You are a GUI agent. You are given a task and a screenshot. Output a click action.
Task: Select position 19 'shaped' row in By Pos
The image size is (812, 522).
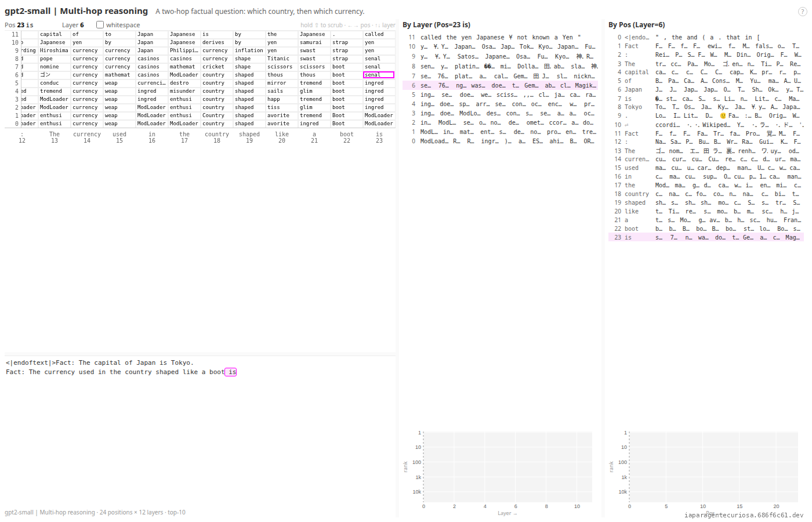pos(706,202)
